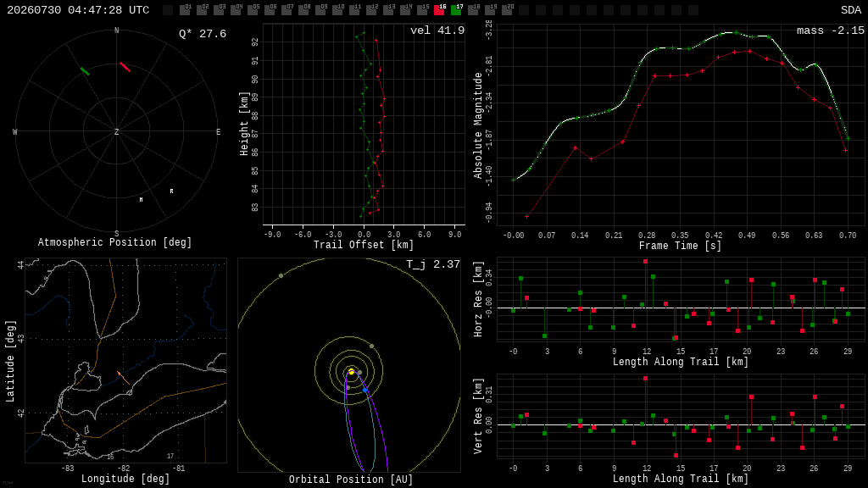Select station box 07 in top bar
The image size is (868, 488).
[x=287, y=10]
